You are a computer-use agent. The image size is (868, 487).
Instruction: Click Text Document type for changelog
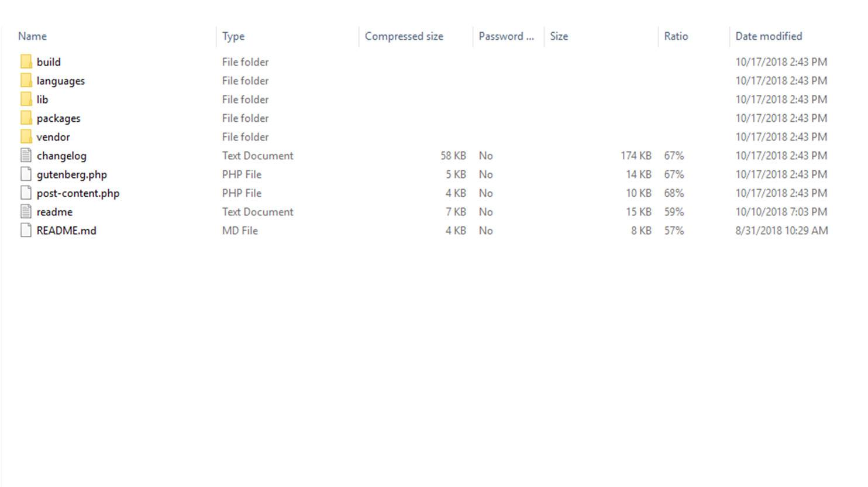[257, 156]
